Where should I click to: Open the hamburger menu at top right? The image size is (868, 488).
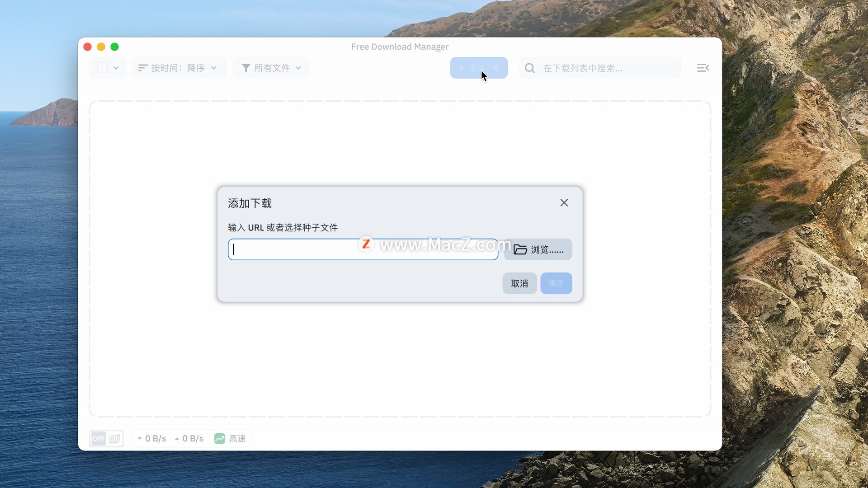point(703,68)
